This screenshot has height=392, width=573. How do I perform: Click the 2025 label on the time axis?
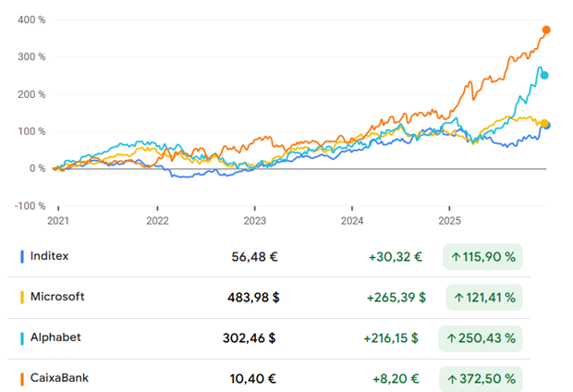pos(449,221)
